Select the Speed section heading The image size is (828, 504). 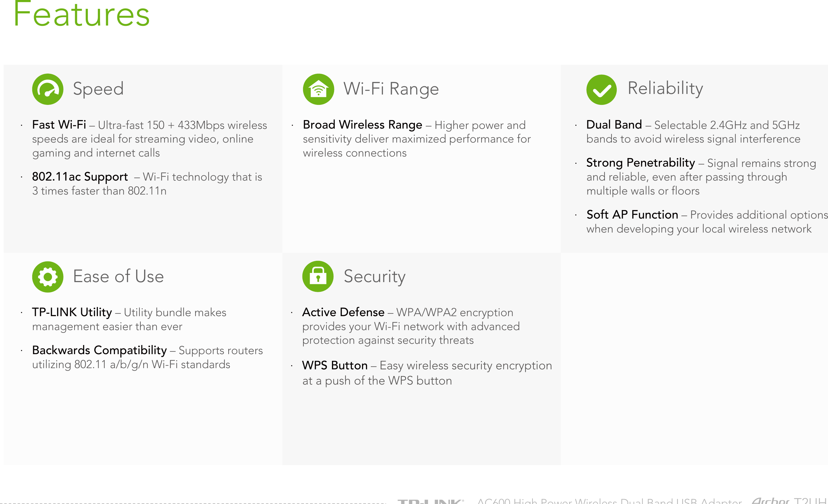pyautogui.click(x=98, y=89)
